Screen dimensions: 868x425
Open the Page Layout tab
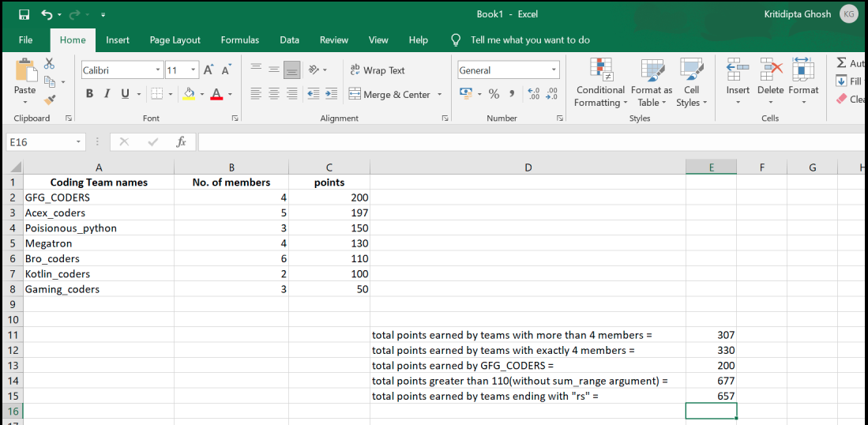(175, 40)
